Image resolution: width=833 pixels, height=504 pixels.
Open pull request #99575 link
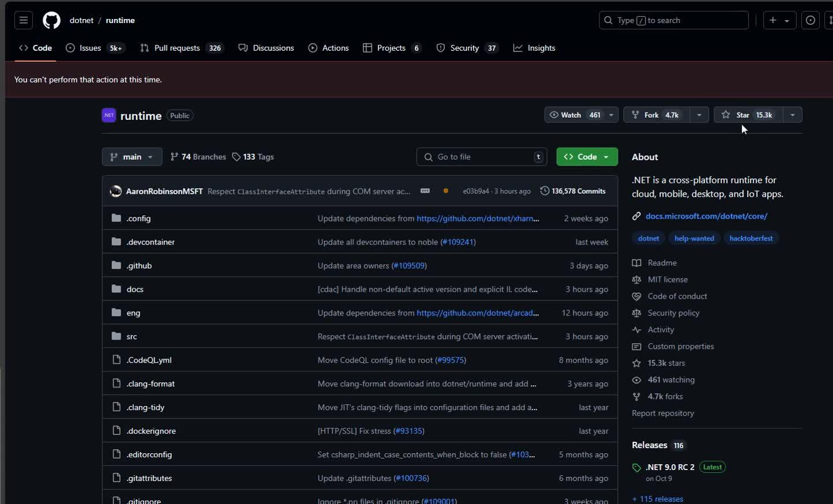coord(451,360)
